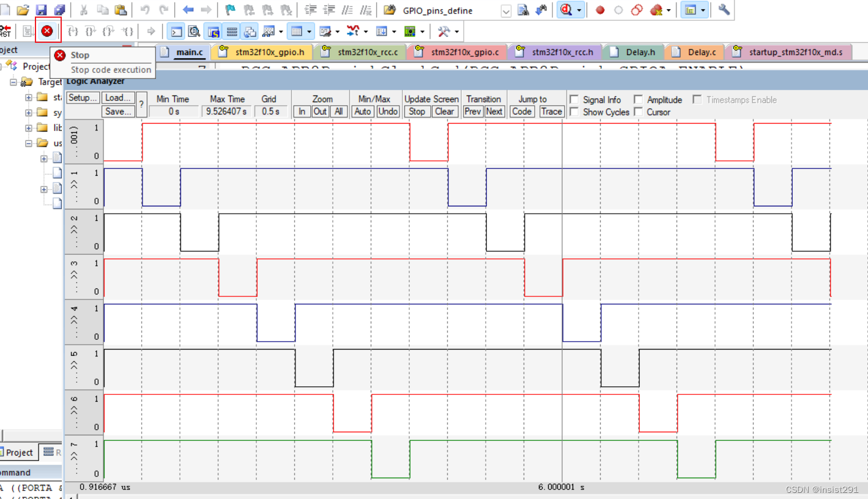Click the Analysis windows (logic analyzer) icon

354,31
